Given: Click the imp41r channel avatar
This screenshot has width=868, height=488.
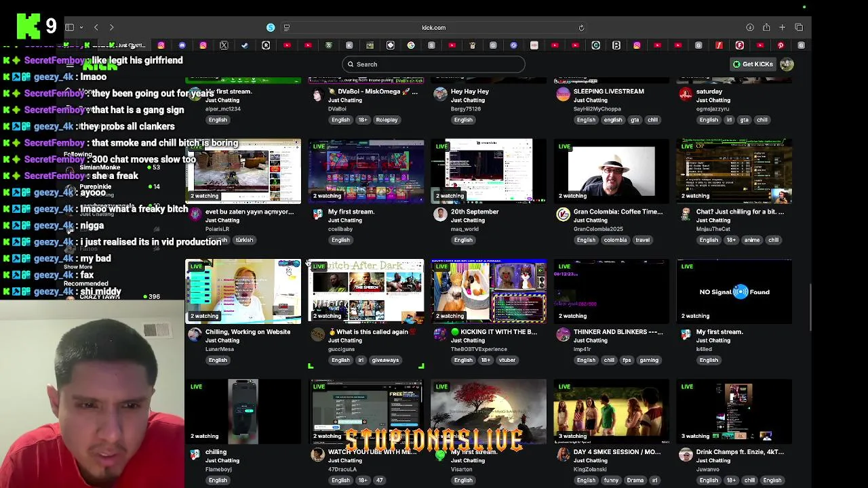Looking at the screenshot, I should [563, 334].
